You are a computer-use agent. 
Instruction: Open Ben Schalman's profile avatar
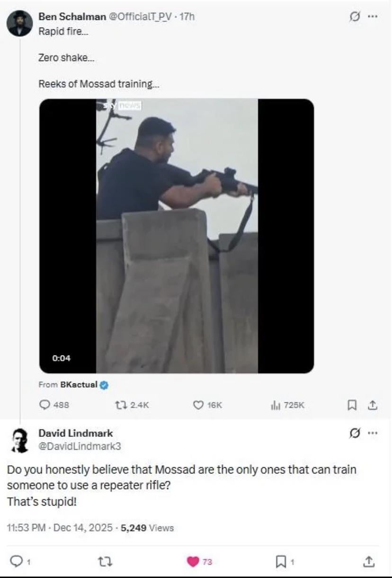pos(20,23)
